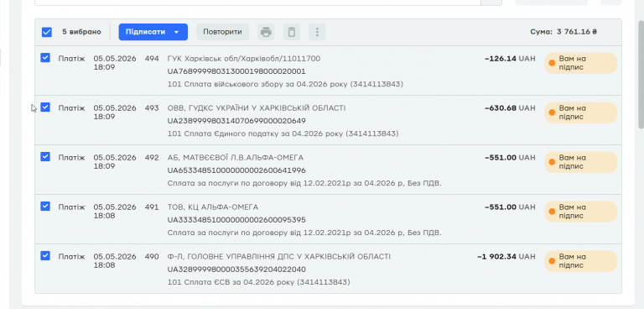Select IBAN UA768999980313000198000020001
Screen dimensions: 644x309
pyautogui.click(x=236, y=71)
